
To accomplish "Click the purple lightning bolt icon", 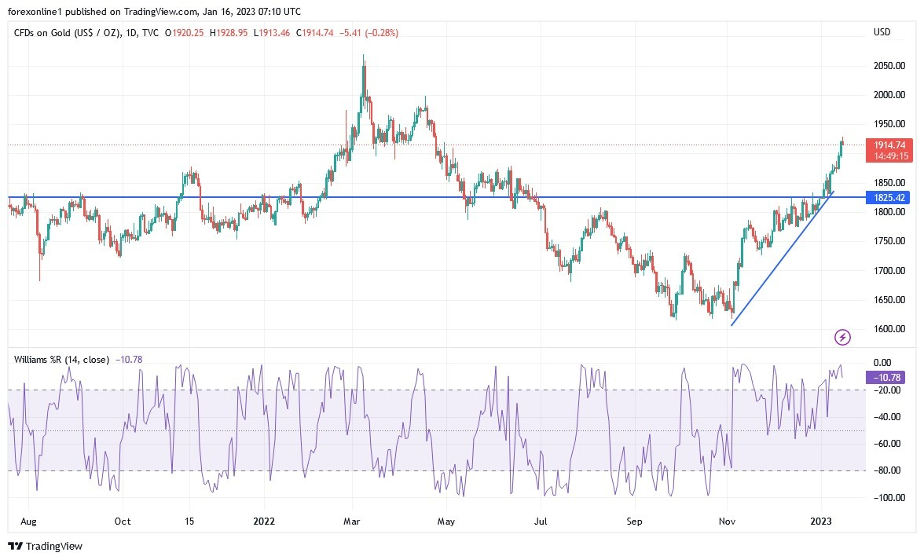I will tap(842, 338).
